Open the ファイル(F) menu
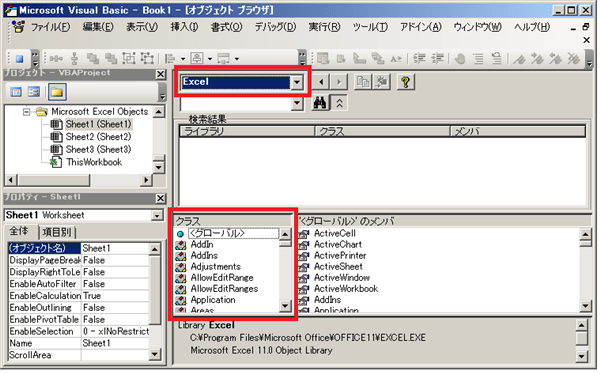The width and height of the screenshot is (600, 374). click(x=50, y=27)
